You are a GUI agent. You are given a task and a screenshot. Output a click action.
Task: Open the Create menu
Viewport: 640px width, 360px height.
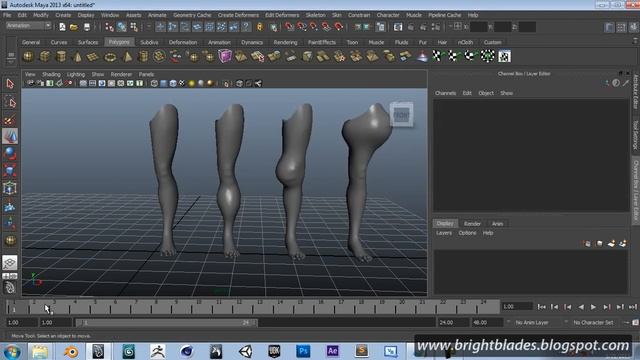point(63,15)
